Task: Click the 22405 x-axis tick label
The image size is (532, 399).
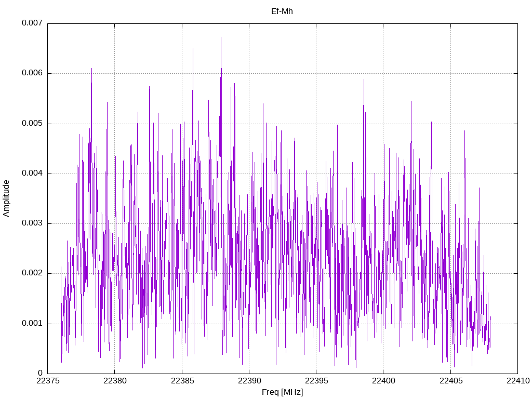Action: pyautogui.click(x=451, y=381)
